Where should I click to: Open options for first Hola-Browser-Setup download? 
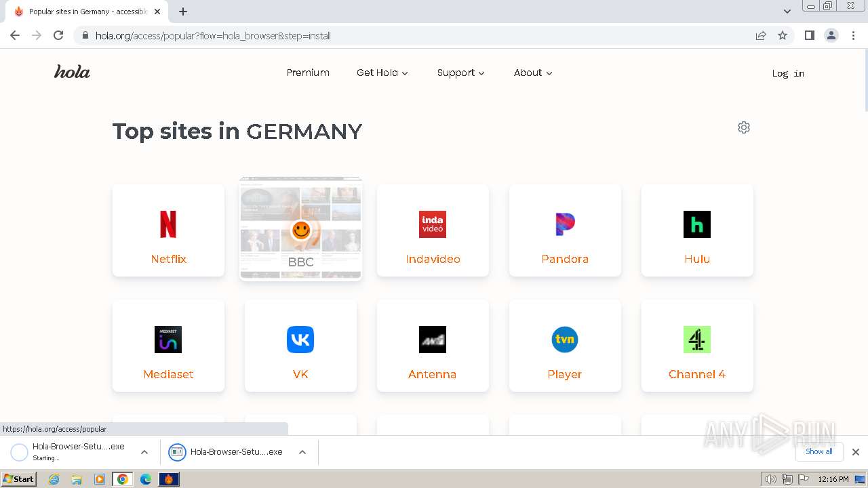(144, 452)
